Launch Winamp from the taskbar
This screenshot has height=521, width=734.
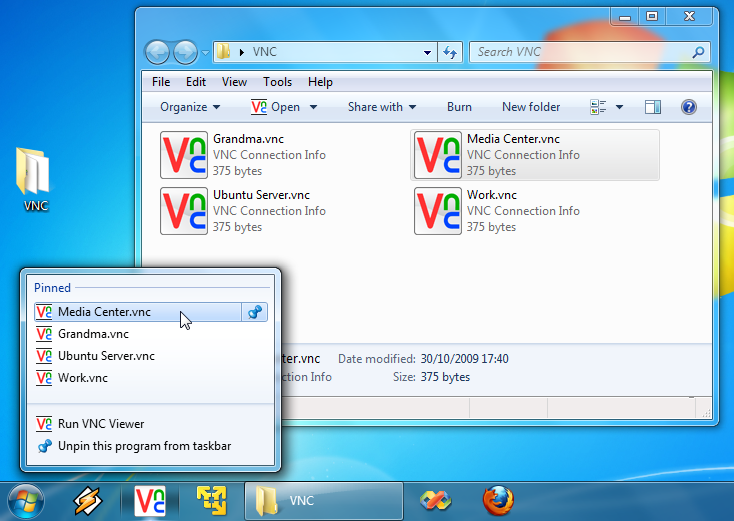[88, 501]
